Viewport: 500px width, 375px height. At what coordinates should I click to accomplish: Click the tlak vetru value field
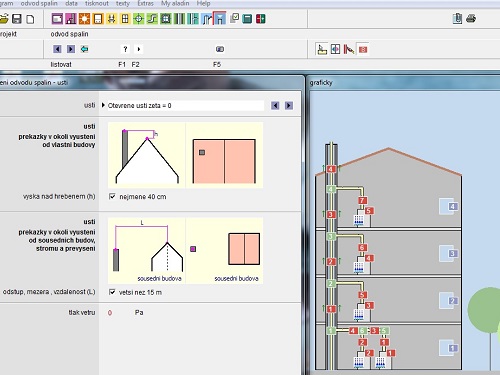coord(110,313)
